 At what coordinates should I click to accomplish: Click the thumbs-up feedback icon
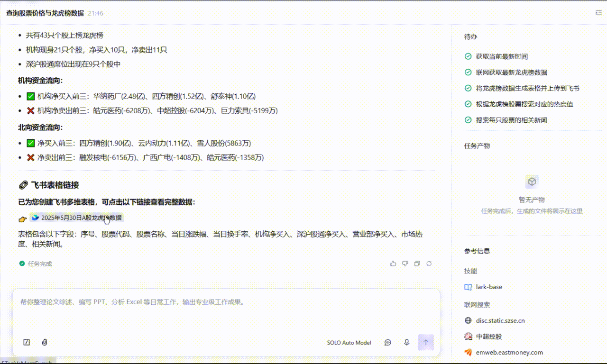[393, 264]
